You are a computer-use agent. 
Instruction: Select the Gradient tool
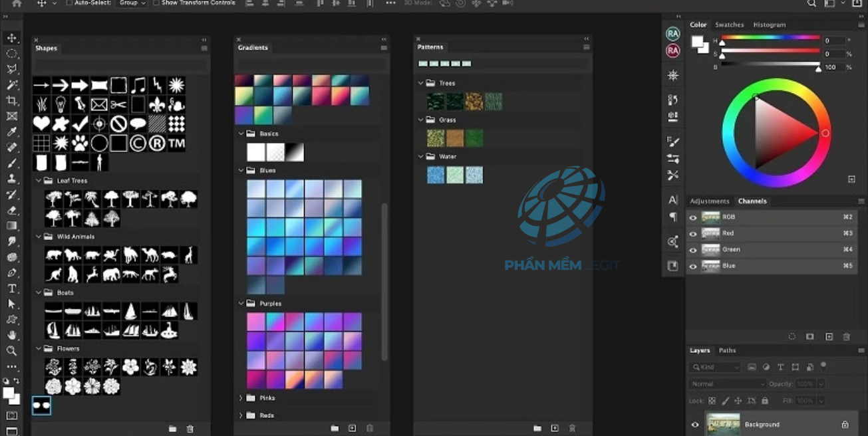click(12, 226)
